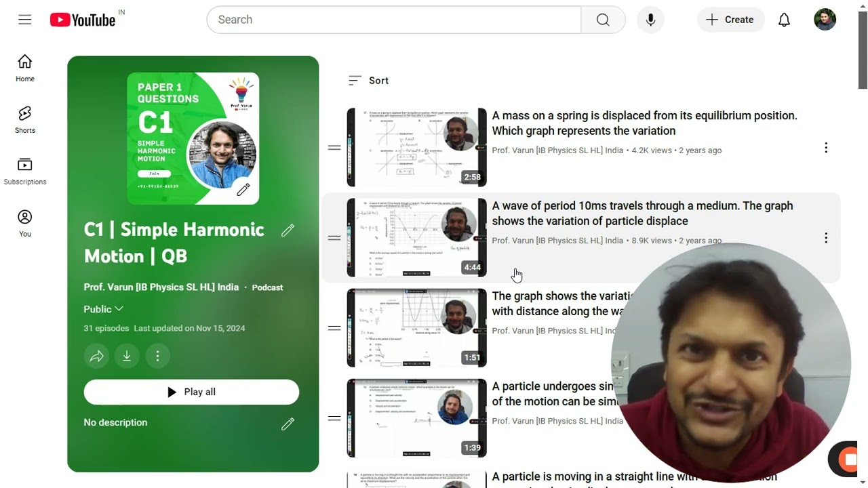Open video titled 'A mass on a spring is displaced'
This screenshot has height=488, width=868.
644,123
